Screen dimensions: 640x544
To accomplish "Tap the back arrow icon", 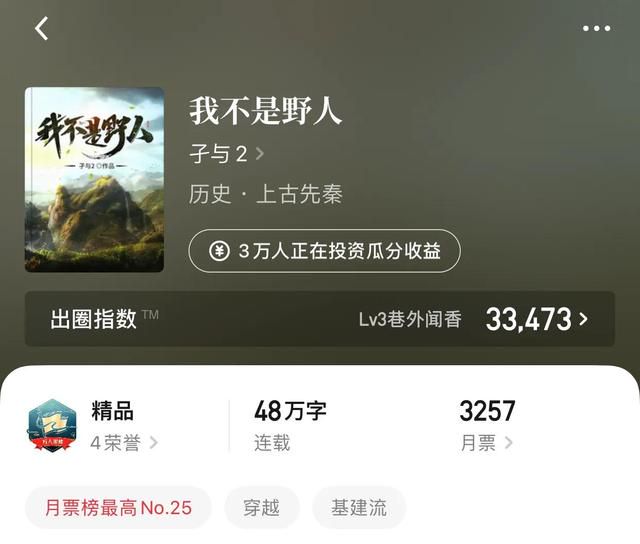I will (x=42, y=28).
